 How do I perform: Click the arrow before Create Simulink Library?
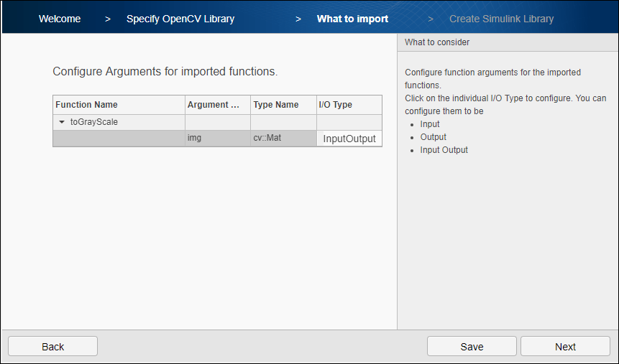pos(431,19)
